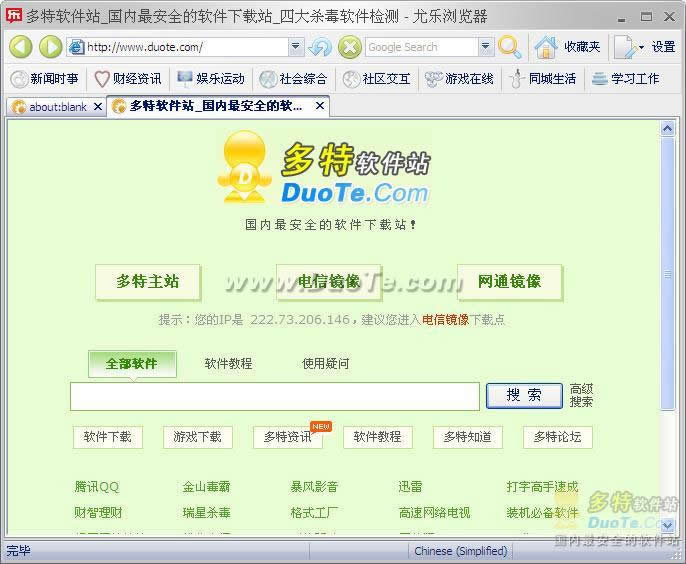This screenshot has height=564, width=686.
Task: Click the DuoTe.Com site logo
Action: coord(324,169)
